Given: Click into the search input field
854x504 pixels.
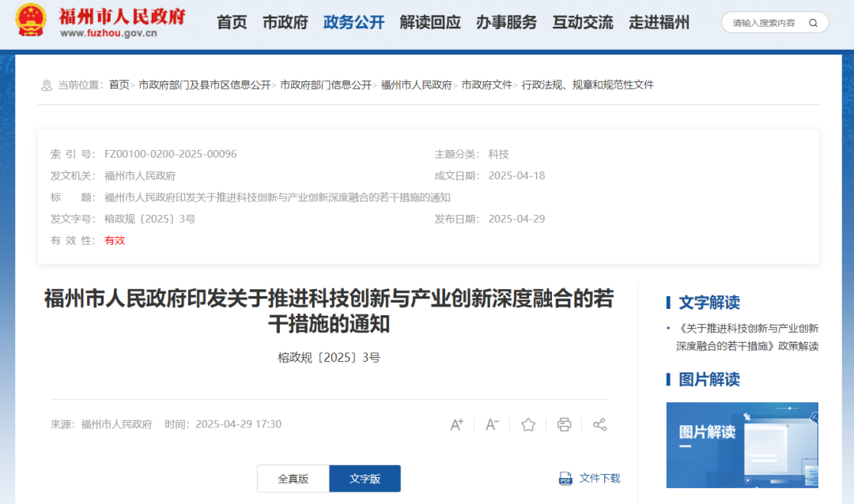Looking at the screenshot, I should click(x=763, y=23).
